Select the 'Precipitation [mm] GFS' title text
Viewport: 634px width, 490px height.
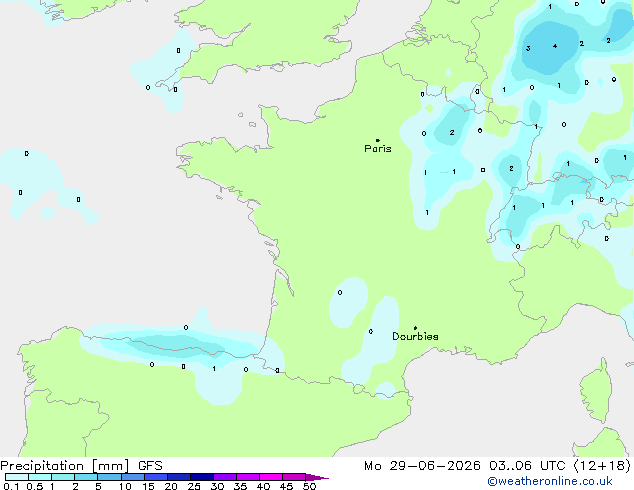81,466
